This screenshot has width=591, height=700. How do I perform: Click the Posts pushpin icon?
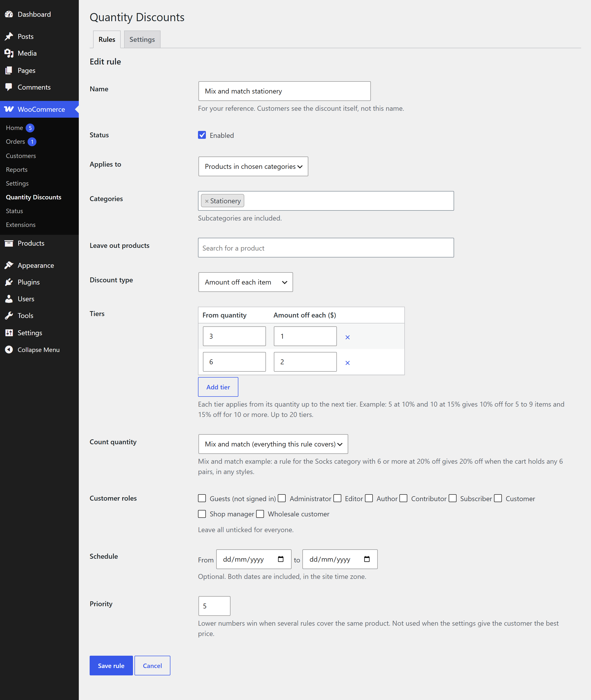(x=9, y=36)
